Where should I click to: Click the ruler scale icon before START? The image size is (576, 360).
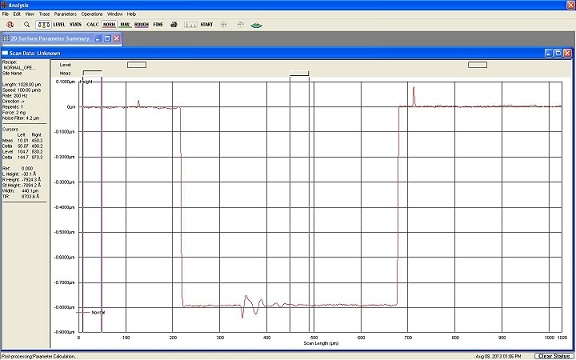pyautogui.click(x=190, y=25)
